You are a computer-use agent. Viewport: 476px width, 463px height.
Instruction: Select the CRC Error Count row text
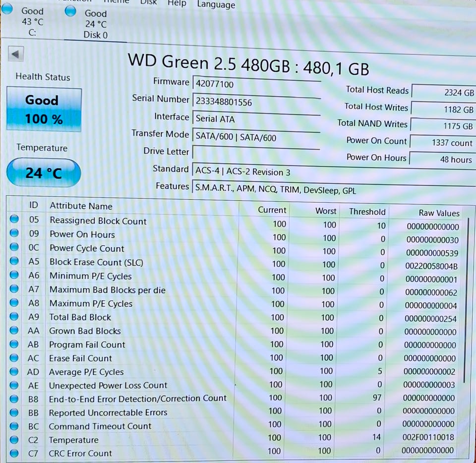point(80,453)
